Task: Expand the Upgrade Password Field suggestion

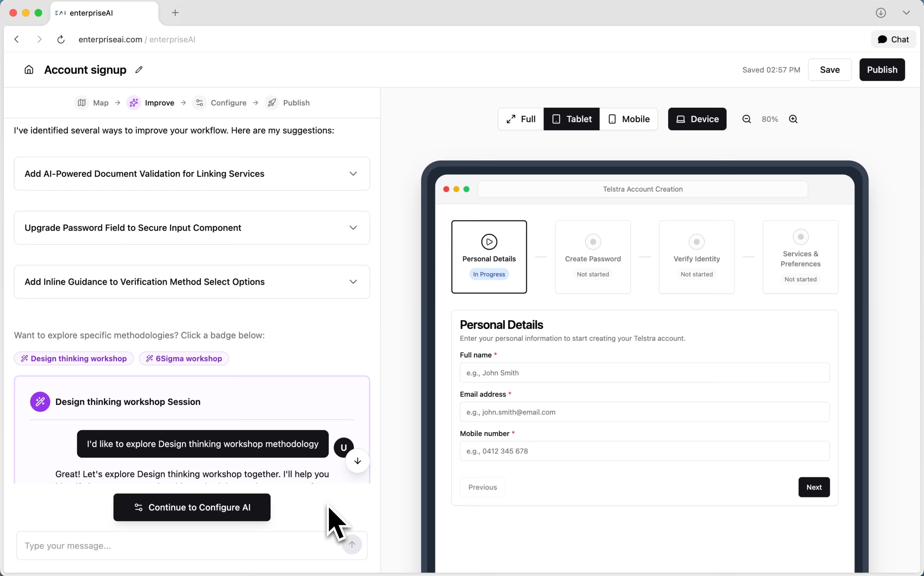Action: tap(192, 228)
